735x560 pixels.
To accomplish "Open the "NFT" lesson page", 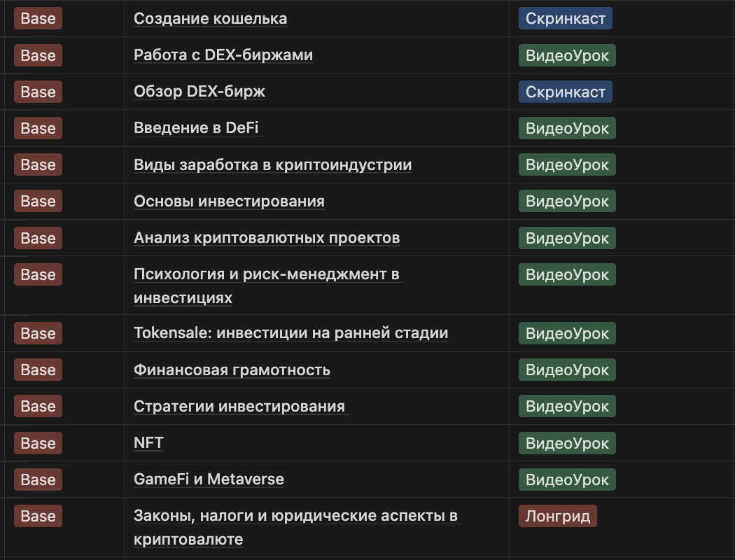I will pyautogui.click(x=148, y=443).
